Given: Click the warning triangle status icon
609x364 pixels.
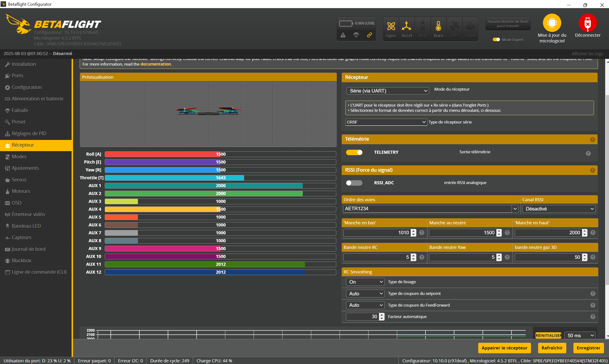Looking at the screenshot, I should click(x=343, y=35).
